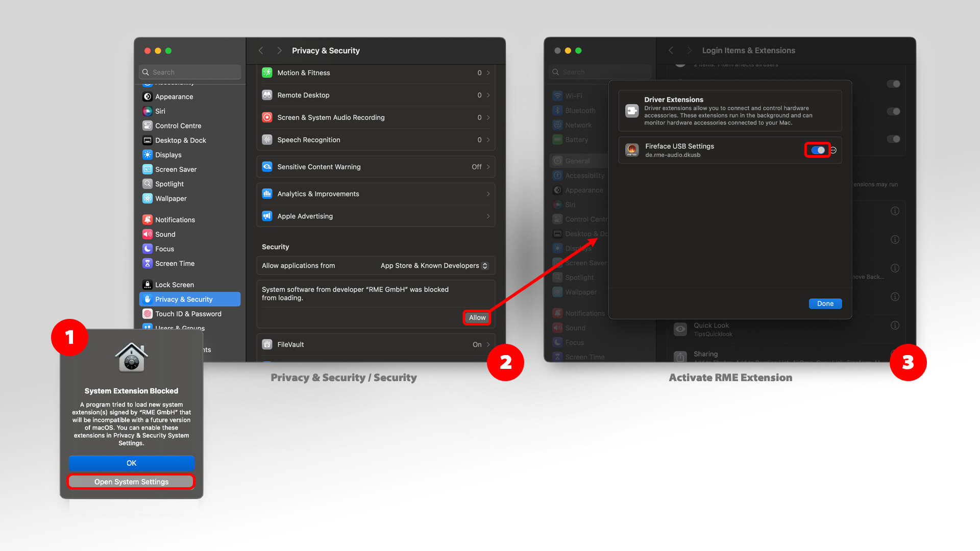Screen dimensions: 980x551
Task: Click the 'Screen & System Audio Recording' label
Action: [x=331, y=117]
